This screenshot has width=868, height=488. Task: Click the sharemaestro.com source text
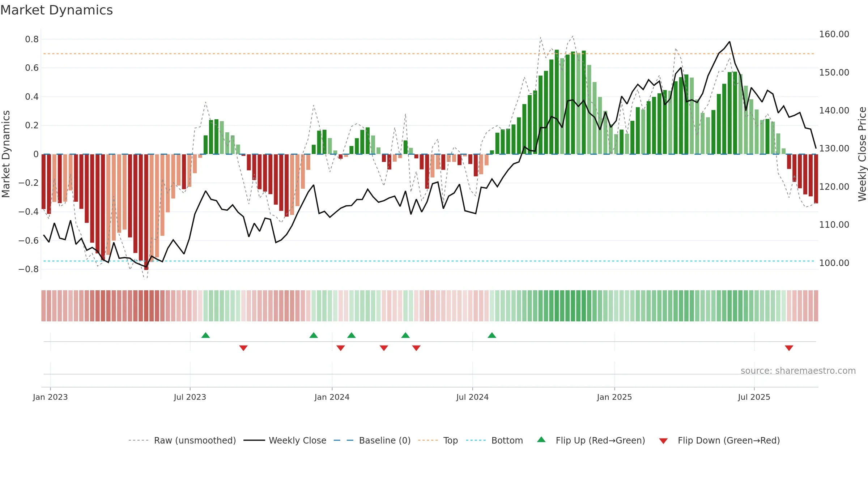pyautogui.click(x=798, y=371)
